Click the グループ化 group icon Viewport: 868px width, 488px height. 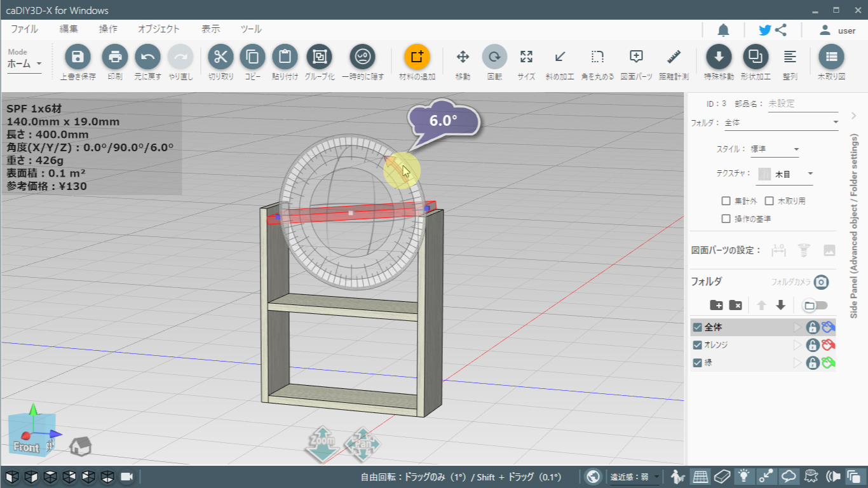pos(319,57)
